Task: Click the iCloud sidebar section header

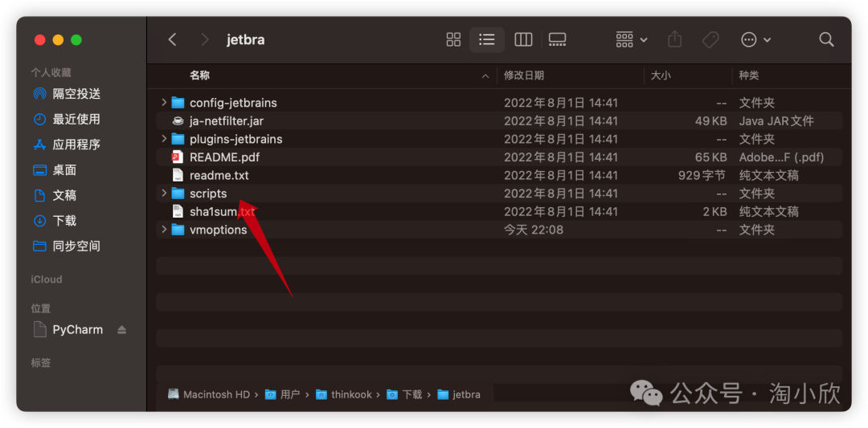Action: click(47, 279)
